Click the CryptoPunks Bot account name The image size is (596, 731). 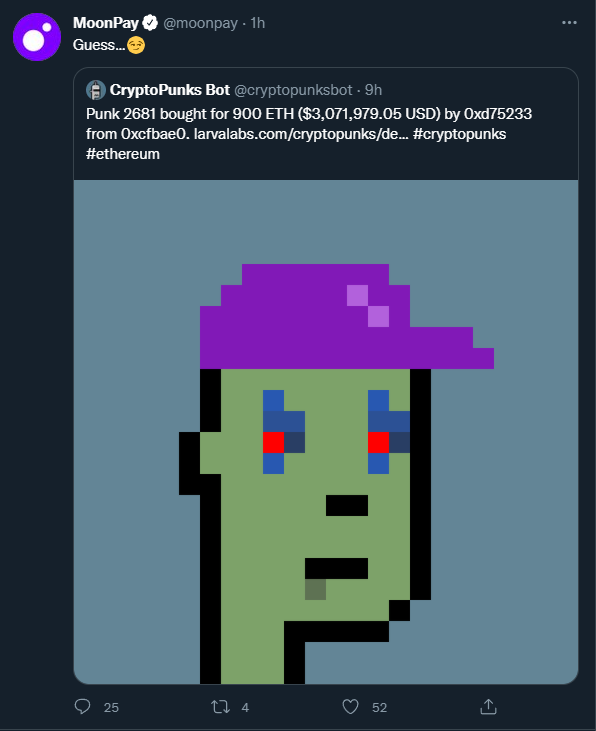(x=170, y=90)
